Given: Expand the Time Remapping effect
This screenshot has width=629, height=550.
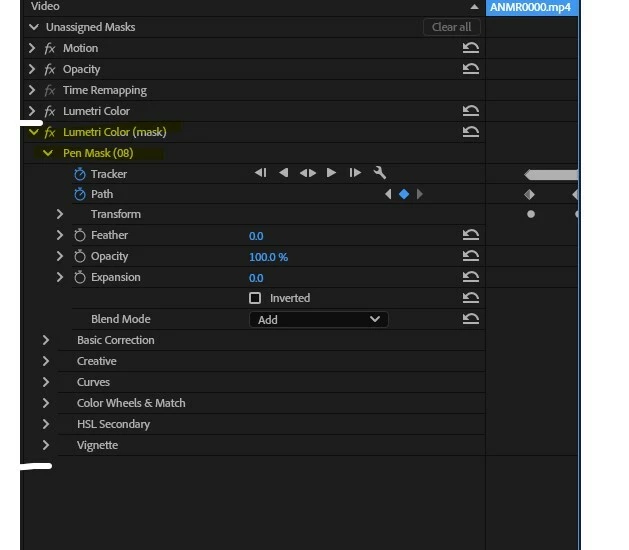Looking at the screenshot, I should coord(32,90).
